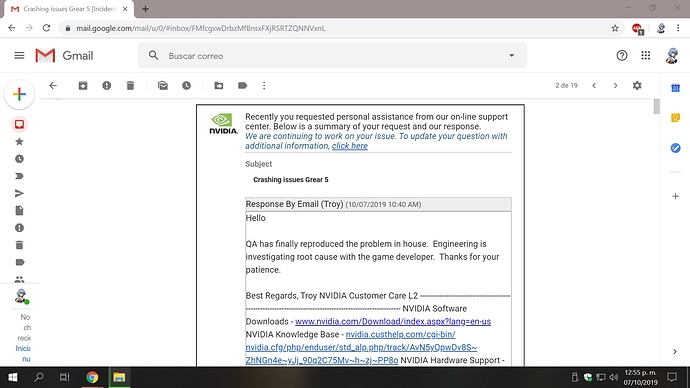Expand the search options dropdown arrow
This screenshot has height=388, width=690.
511,55
